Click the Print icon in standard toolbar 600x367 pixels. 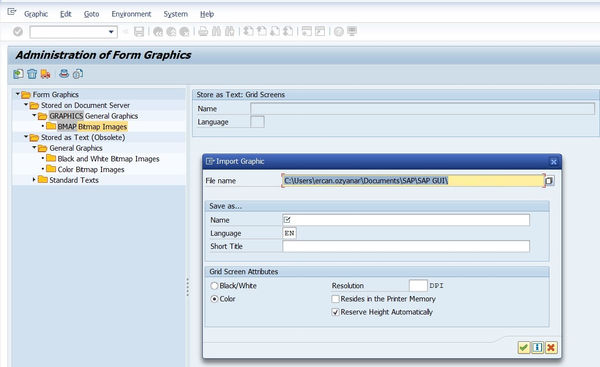click(x=203, y=32)
